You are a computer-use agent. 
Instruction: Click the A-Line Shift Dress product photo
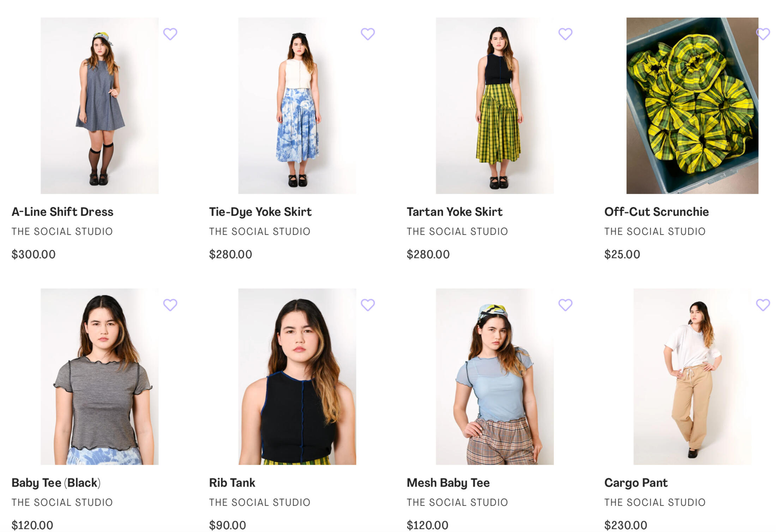[x=100, y=106]
